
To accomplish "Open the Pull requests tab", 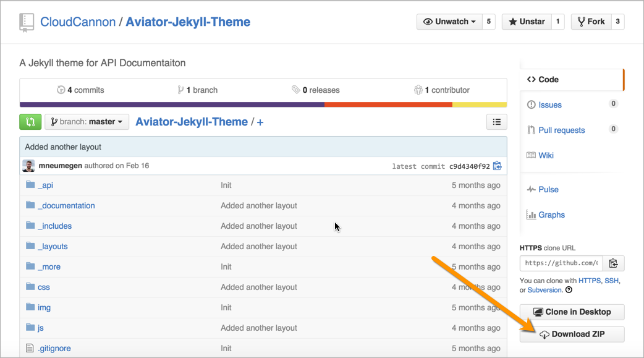I will click(x=561, y=130).
